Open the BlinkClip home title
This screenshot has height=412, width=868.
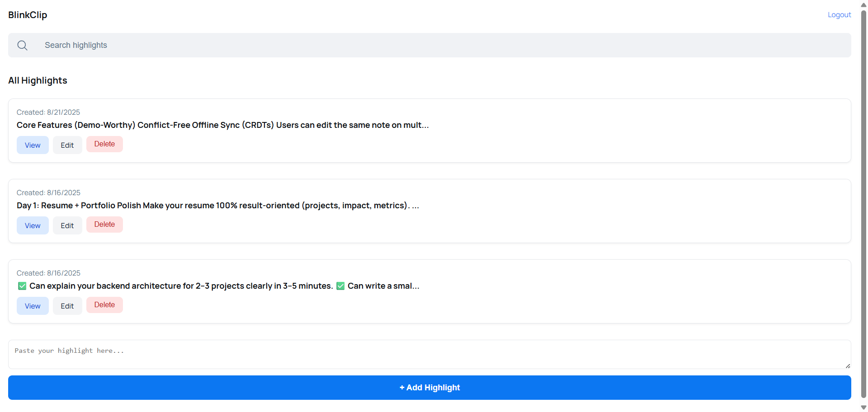point(28,15)
